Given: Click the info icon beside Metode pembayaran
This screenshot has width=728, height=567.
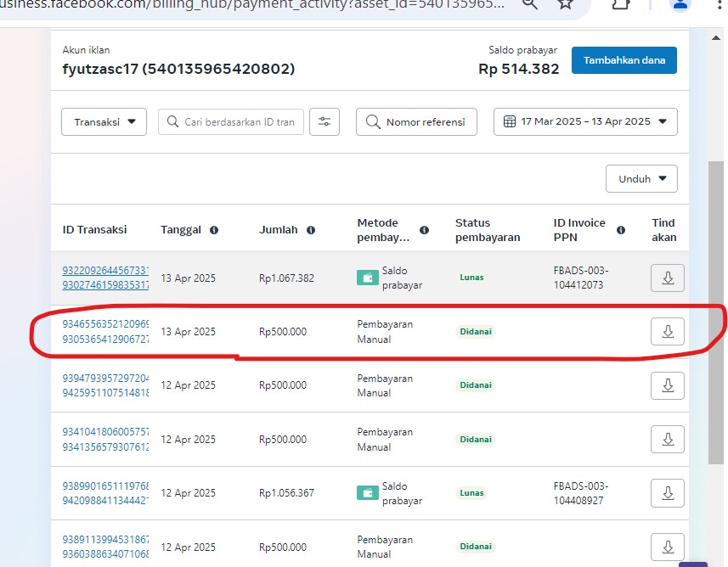Looking at the screenshot, I should pos(424,230).
